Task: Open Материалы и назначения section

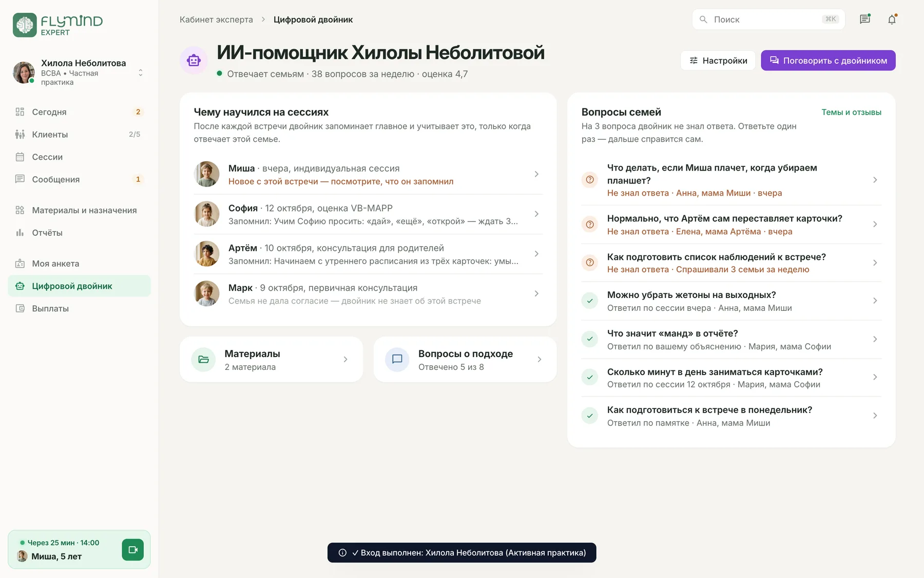Action: click(79, 210)
